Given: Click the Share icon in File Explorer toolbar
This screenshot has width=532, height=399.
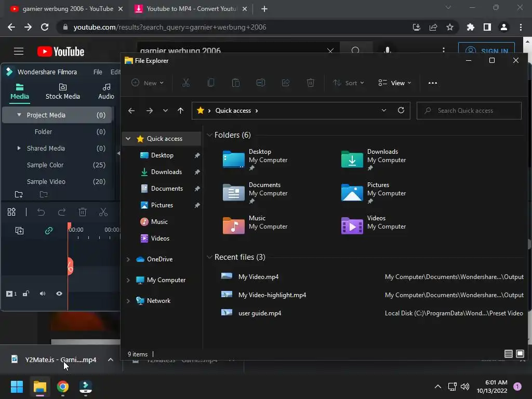Looking at the screenshot, I should pyautogui.click(x=286, y=83).
